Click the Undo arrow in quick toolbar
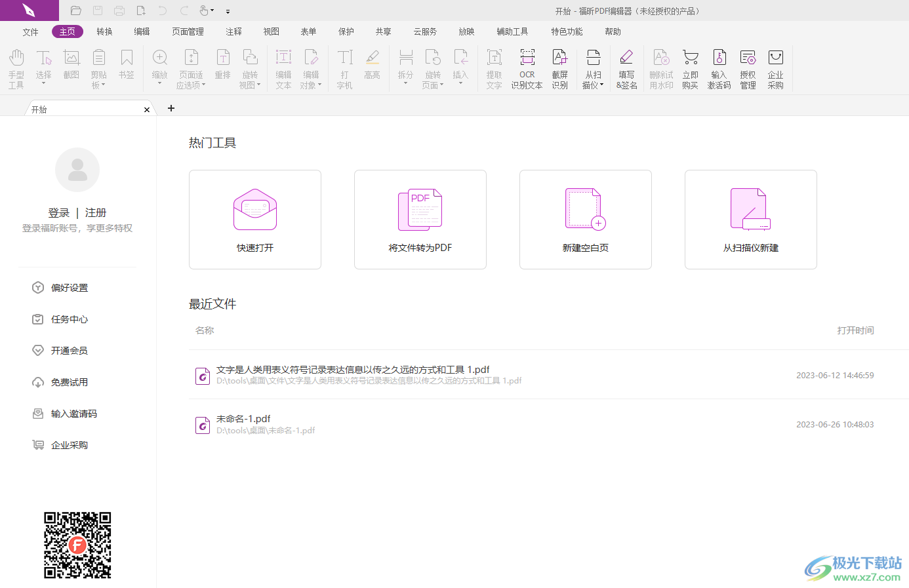This screenshot has height=588, width=909. pos(163,10)
